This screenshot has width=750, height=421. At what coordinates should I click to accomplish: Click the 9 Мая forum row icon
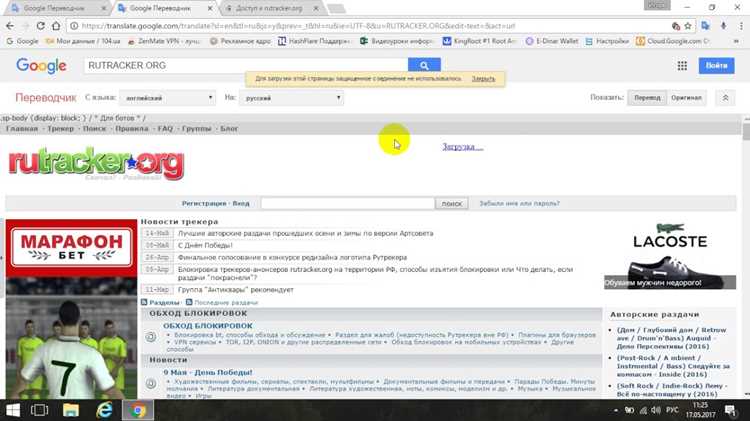pos(151,383)
